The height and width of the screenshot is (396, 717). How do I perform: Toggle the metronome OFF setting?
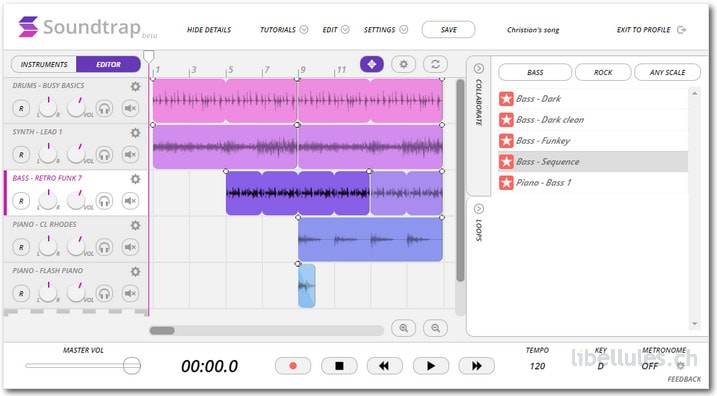click(x=650, y=366)
